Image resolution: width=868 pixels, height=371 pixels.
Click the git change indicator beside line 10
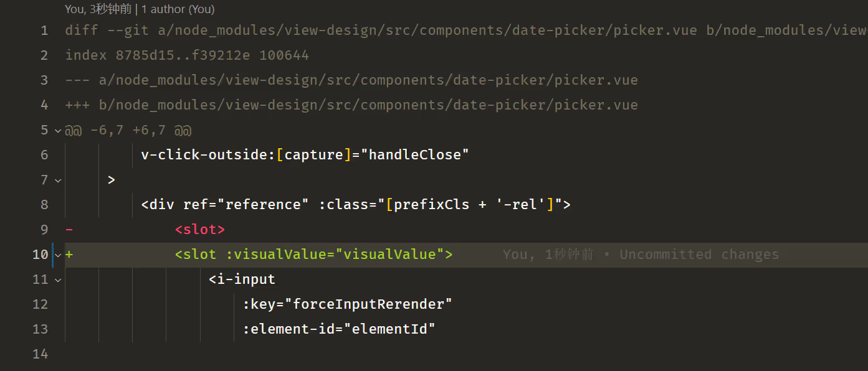point(53,255)
